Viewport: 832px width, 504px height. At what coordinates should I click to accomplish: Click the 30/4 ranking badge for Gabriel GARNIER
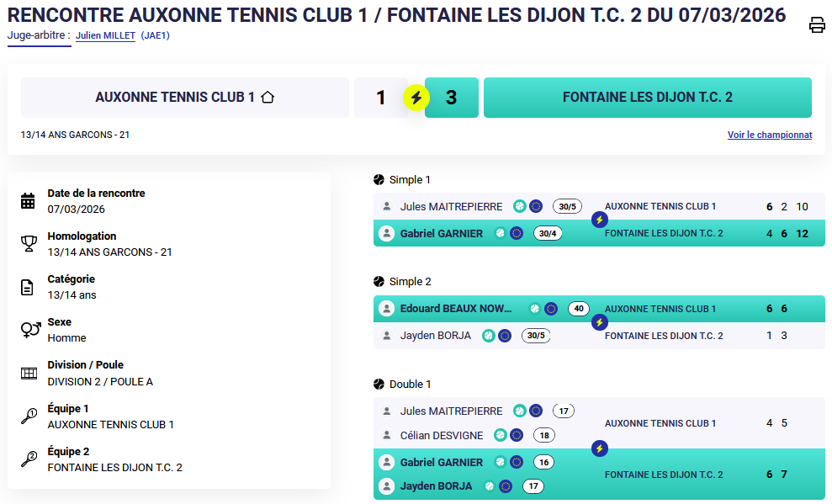click(548, 234)
